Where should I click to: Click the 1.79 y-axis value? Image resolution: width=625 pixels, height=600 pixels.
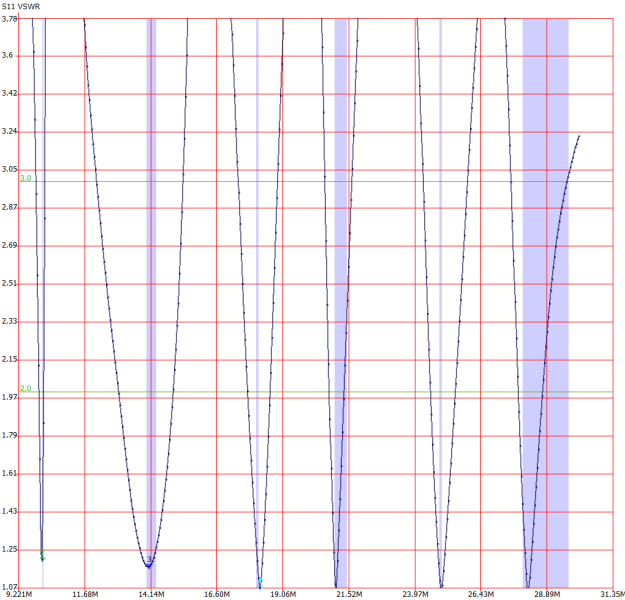tap(10, 435)
